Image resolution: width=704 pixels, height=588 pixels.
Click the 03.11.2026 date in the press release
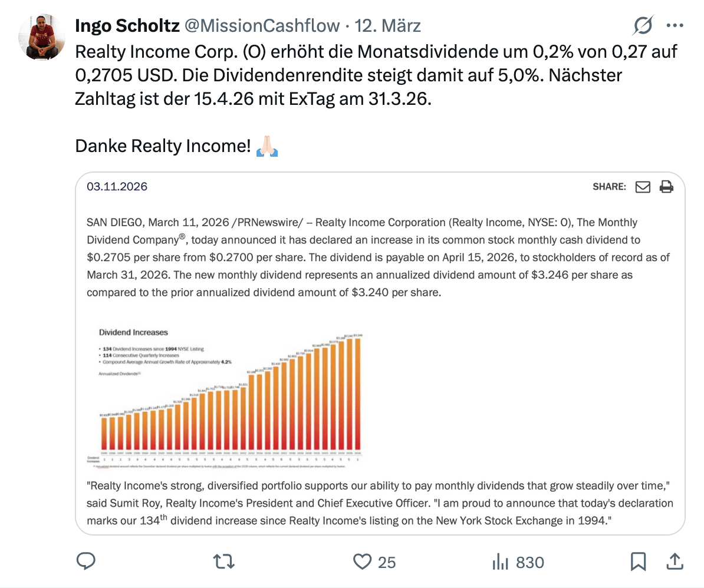117,186
